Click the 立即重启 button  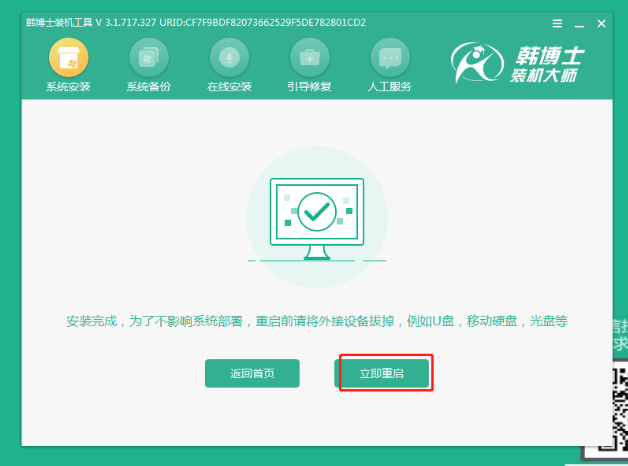381,373
